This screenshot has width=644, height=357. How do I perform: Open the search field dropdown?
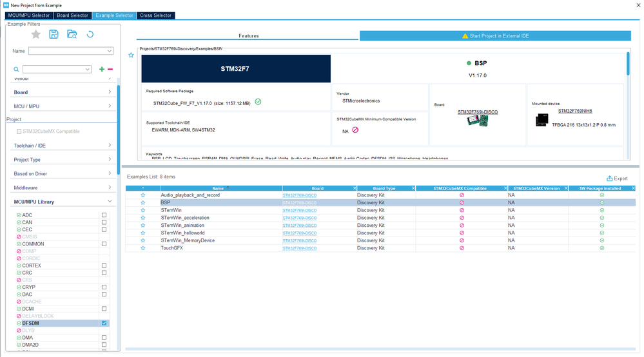(x=88, y=70)
